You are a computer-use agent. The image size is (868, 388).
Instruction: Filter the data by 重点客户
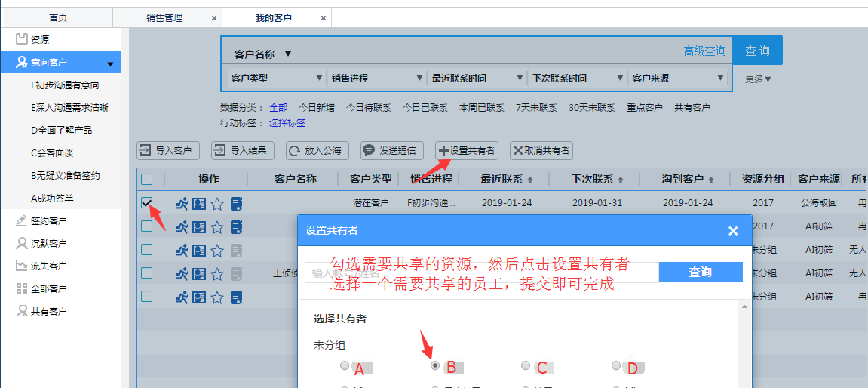[x=645, y=107]
